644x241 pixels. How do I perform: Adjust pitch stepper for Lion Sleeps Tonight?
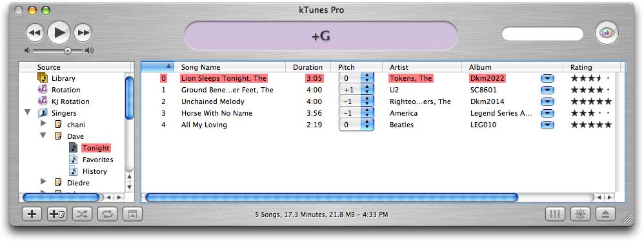pyautogui.click(x=368, y=78)
